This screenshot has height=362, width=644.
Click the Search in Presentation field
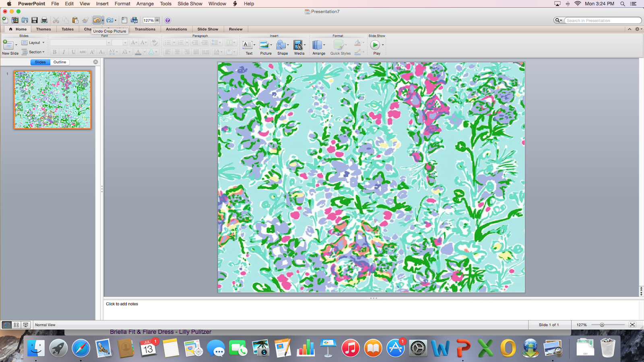click(x=602, y=21)
